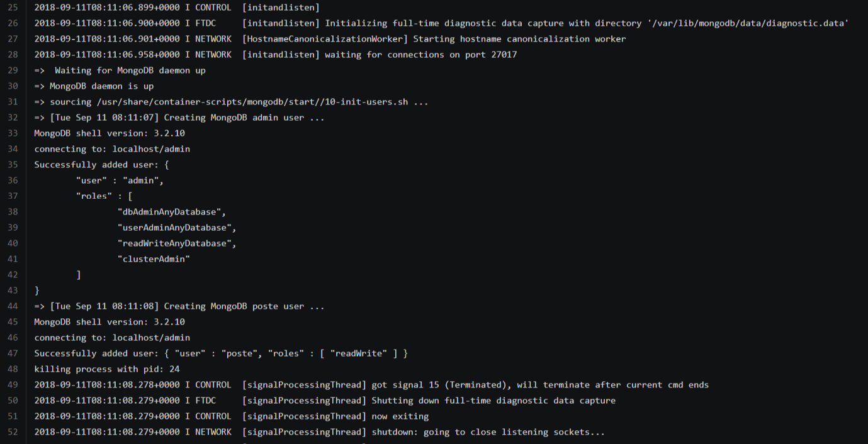Image resolution: width=868 pixels, height=444 pixels.
Task: Click the "MongoDB daemon is up" log line
Action: 94,86
